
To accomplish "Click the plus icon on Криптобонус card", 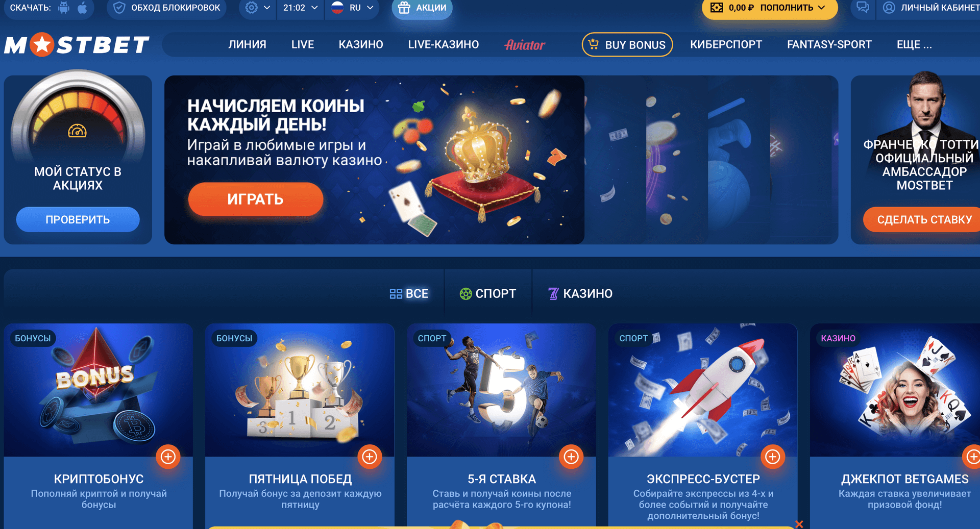I will (168, 457).
